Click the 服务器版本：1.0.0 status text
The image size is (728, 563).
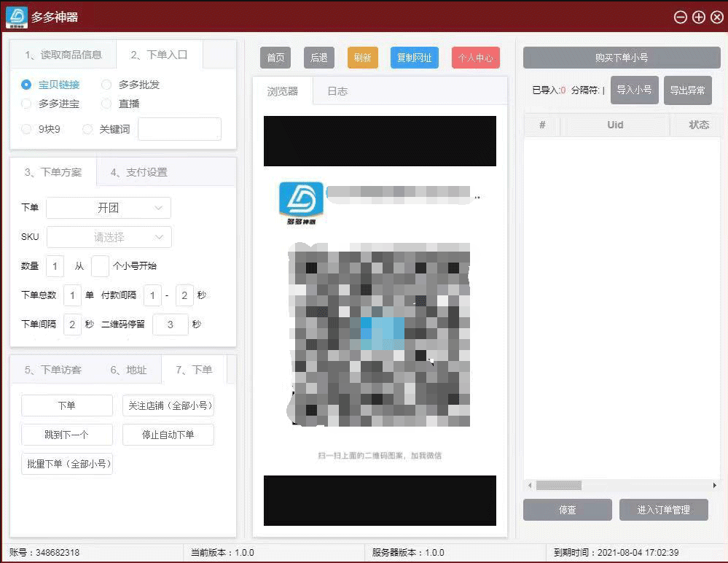click(x=408, y=552)
